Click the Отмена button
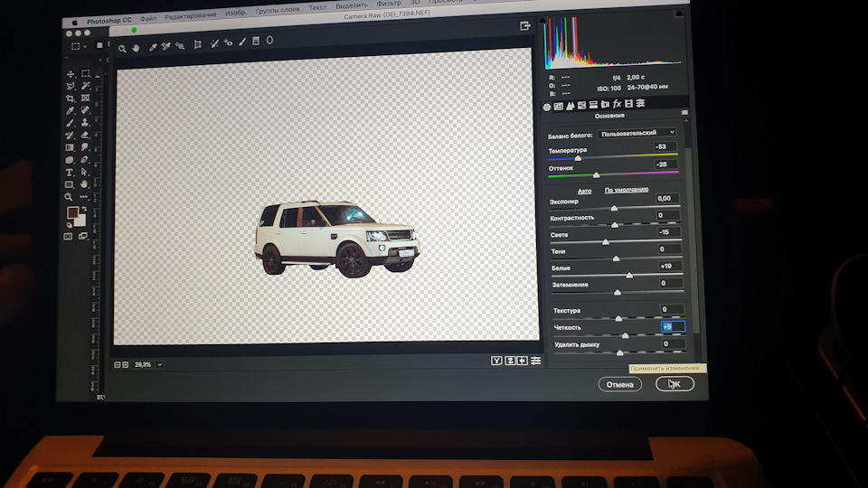The image size is (868, 488). pos(619,385)
